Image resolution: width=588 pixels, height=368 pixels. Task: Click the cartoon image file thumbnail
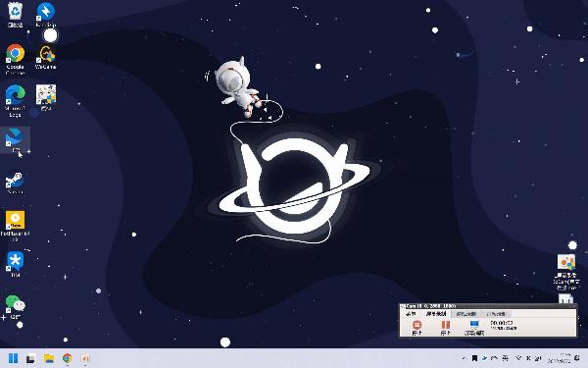46,97
